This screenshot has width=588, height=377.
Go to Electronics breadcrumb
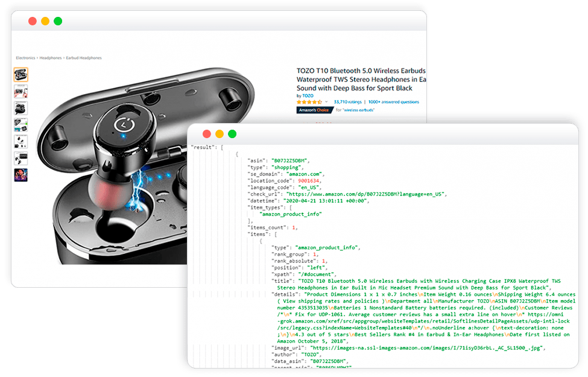click(x=25, y=58)
